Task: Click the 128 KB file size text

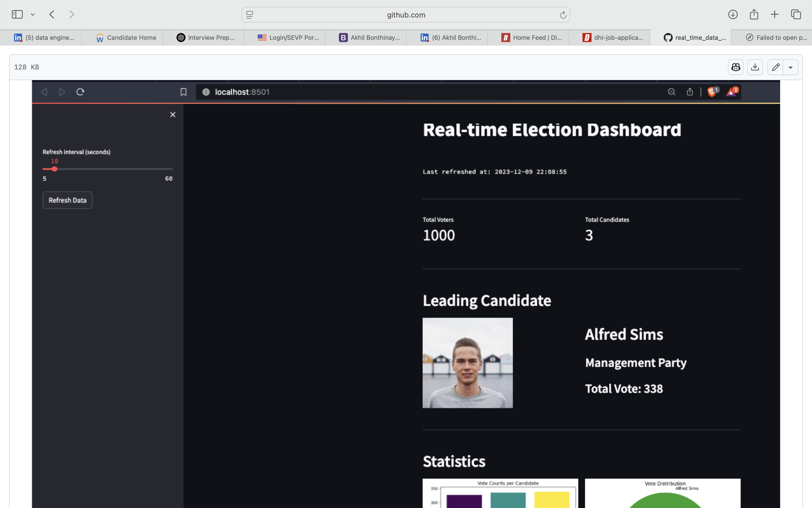Action: (x=27, y=67)
